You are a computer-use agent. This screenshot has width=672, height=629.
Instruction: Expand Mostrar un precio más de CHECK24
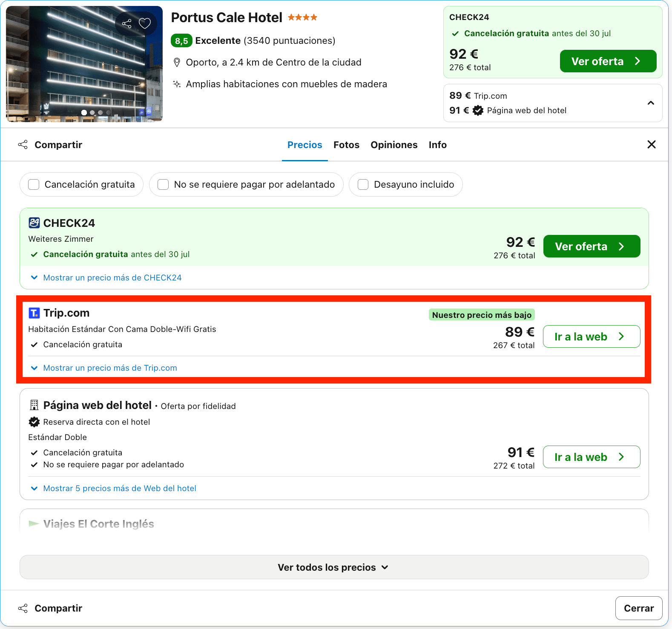pyautogui.click(x=106, y=277)
